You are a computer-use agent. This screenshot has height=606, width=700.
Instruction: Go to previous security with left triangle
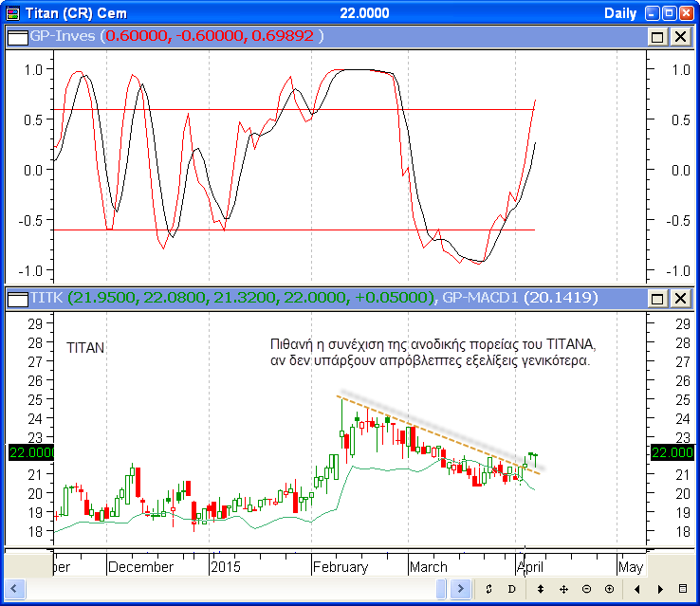pos(637,589)
